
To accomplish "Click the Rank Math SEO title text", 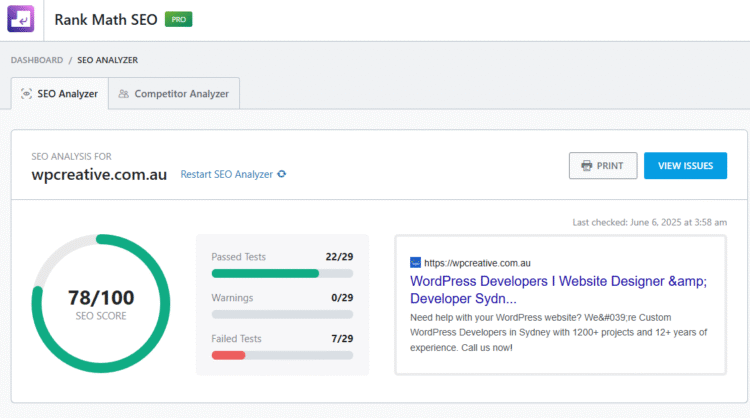I will point(106,20).
